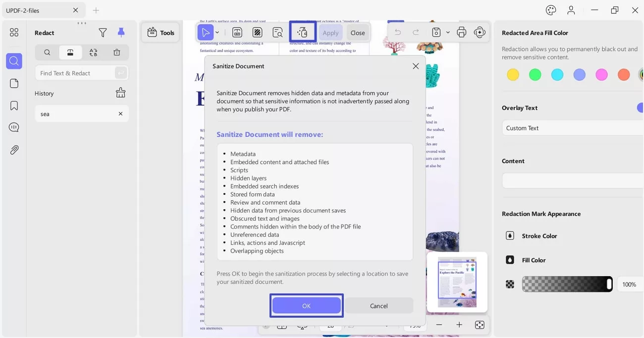The width and height of the screenshot is (644, 338).
Task: Toggle the pin on the Redact panel
Action: point(120,32)
